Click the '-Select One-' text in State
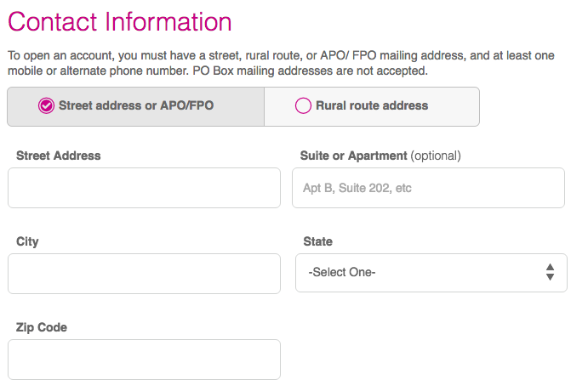 [342, 272]
